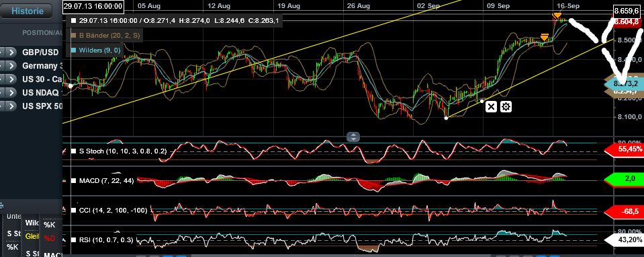
Task: Toggle the CCI indicator square
Action: pos(74,211)
